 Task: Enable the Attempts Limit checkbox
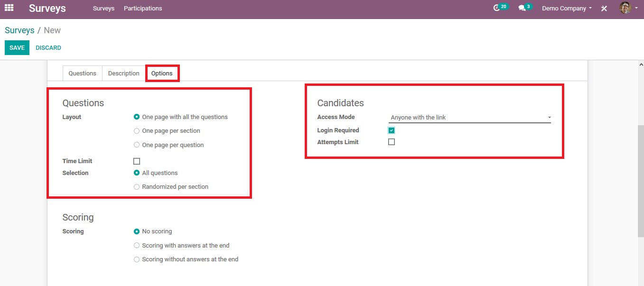pos(392,142)
